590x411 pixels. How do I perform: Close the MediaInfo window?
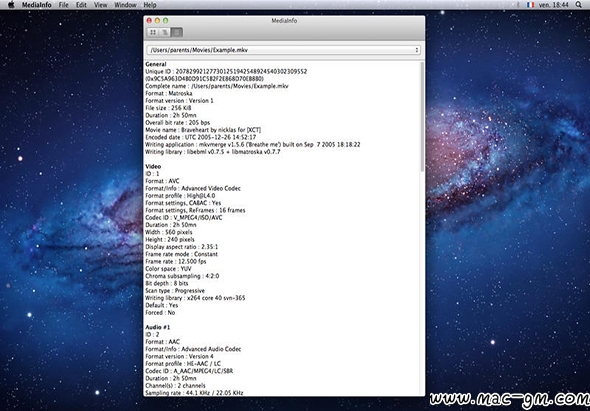tap(149, 21)
